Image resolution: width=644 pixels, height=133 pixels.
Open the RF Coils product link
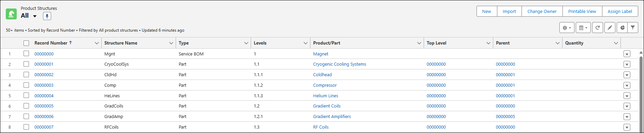[321, 127]
